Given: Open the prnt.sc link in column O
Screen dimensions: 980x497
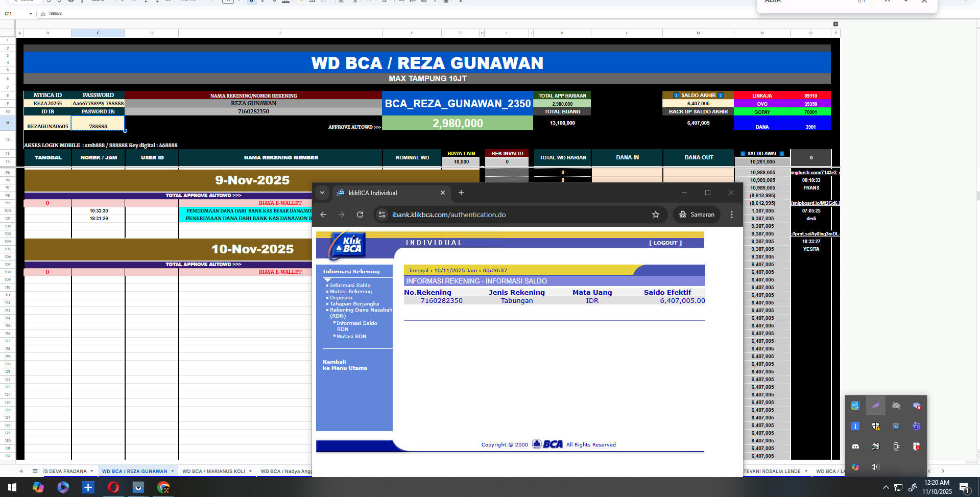Looking at the screenshot, I should click(814, 234).
